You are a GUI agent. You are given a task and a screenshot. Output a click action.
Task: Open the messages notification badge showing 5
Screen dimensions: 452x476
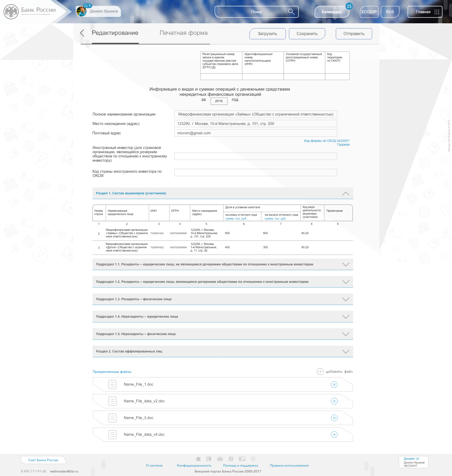(88, 6)
